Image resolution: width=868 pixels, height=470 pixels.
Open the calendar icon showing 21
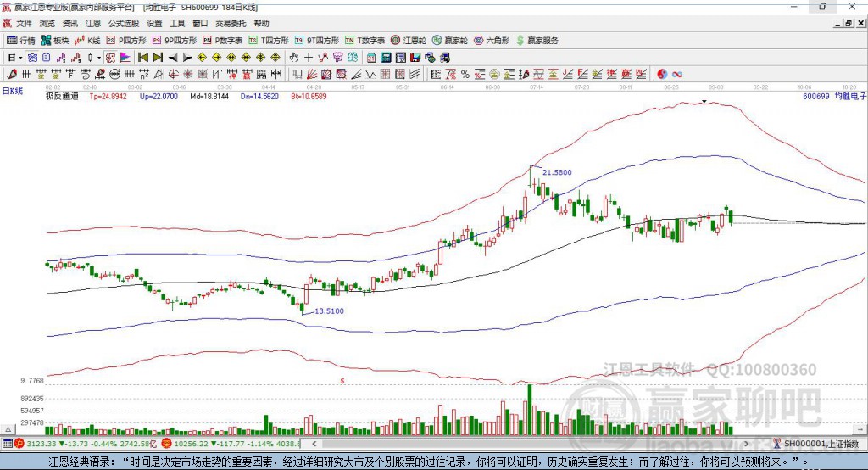[x=371, y=58]
